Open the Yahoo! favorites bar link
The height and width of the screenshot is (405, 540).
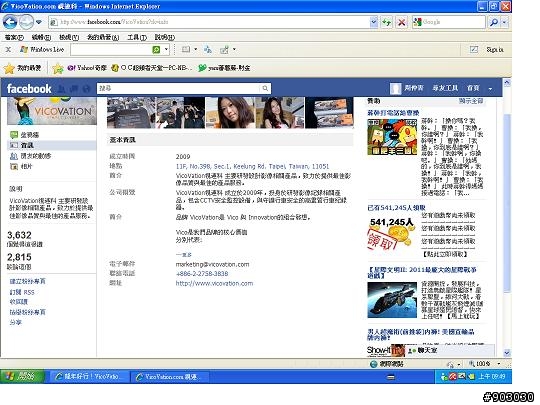[87, 68]
